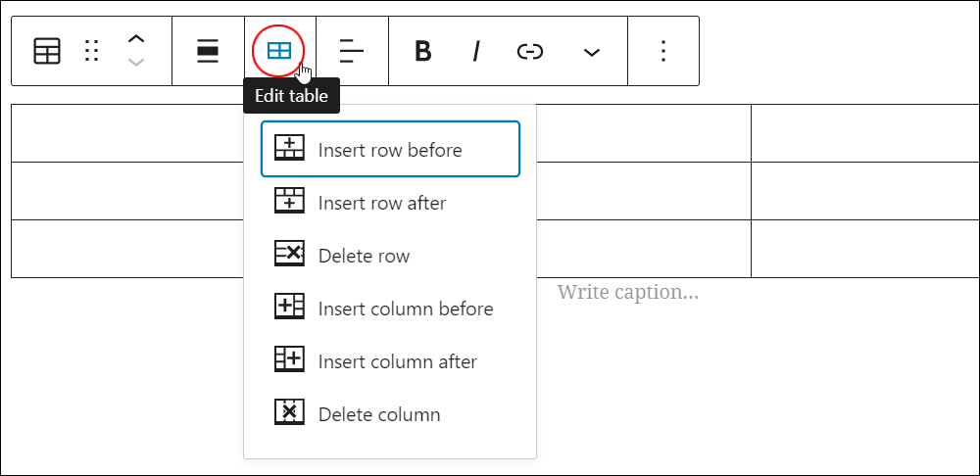The height and width of the screenshot is (476, 980).
Task: Select Insert row before
Action: tap(391, 149)
